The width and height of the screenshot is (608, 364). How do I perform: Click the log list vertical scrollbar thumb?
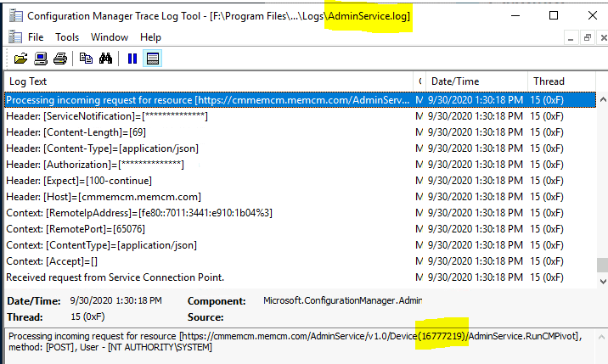[x=603, y=265]
